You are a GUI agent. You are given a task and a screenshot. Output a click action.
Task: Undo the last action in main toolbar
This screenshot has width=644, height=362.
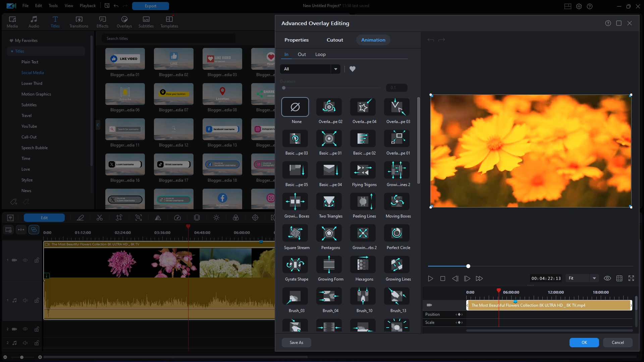(116, 6)
